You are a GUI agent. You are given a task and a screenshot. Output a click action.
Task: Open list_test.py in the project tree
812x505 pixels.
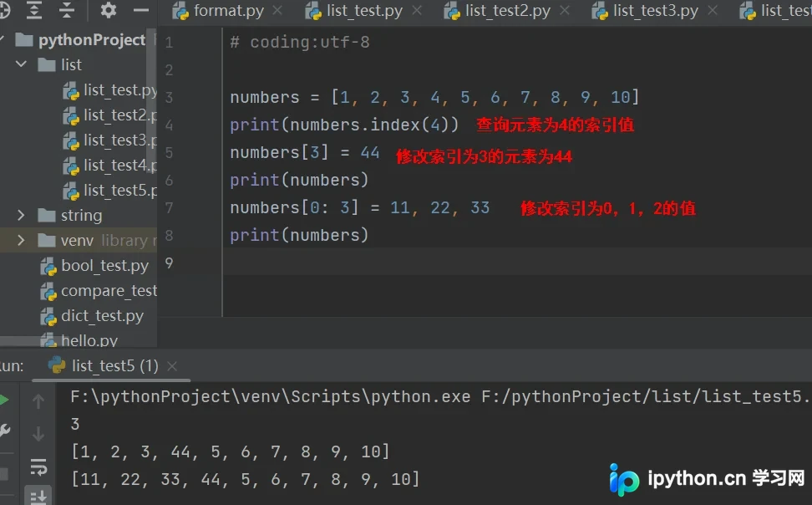(109, 90)
